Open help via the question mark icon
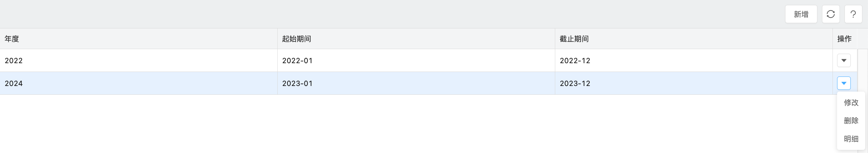Image resolution: width=868 pixels, height=153 pixels. pyautogui.click(x=853, y=14)
